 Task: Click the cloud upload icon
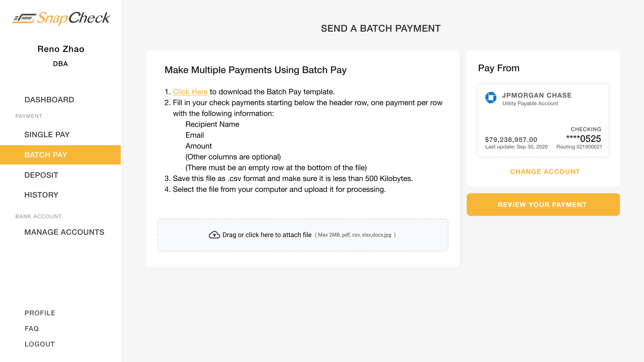tap(214, 235)
